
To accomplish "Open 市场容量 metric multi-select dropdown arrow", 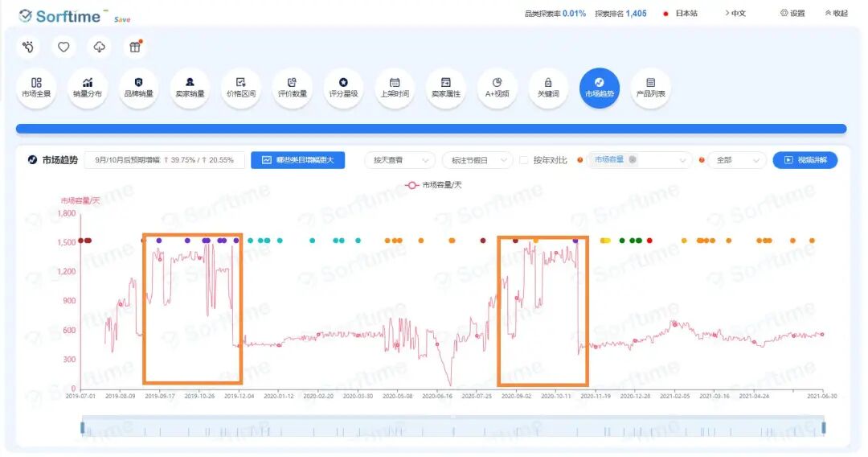I will pos(682,160).
